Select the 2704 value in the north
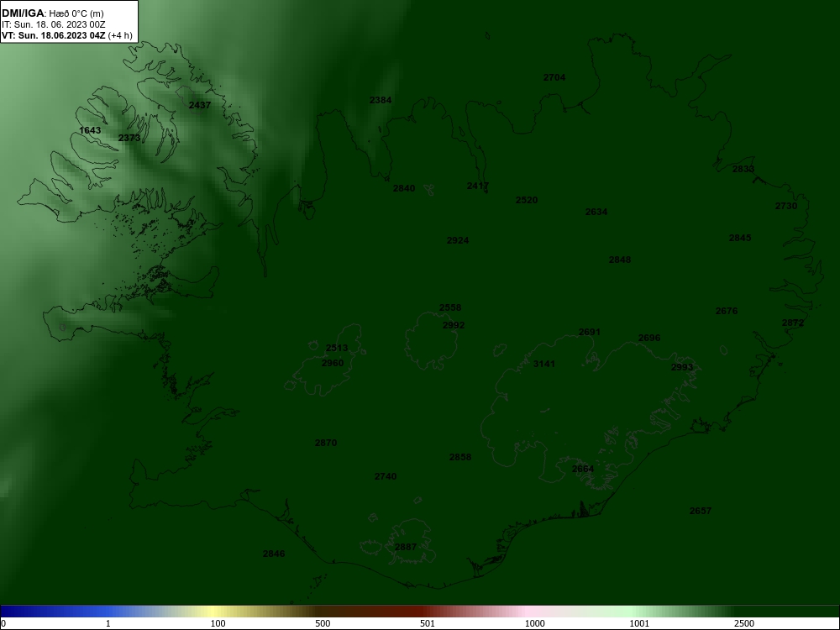The image size is (840, 630). (x=554, y=77)
